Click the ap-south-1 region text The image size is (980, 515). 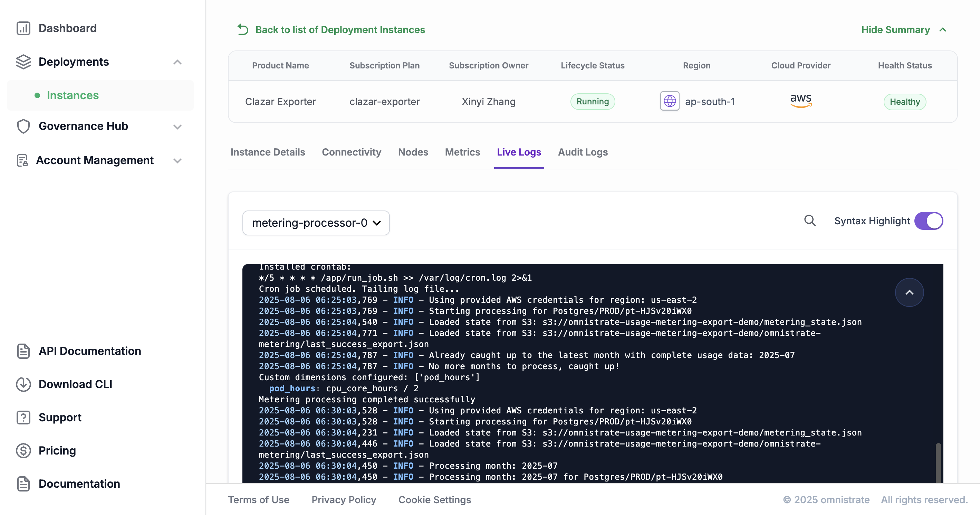710,101
